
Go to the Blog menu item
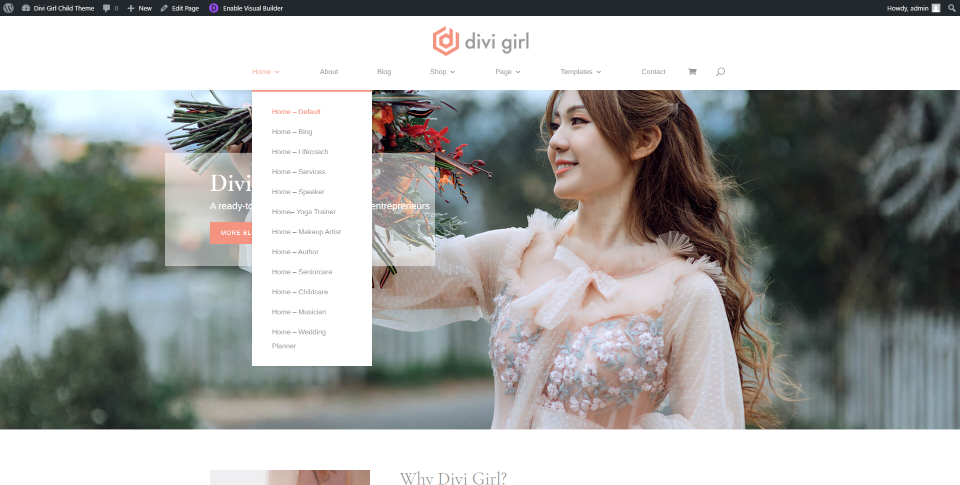(x=384, y=72)
